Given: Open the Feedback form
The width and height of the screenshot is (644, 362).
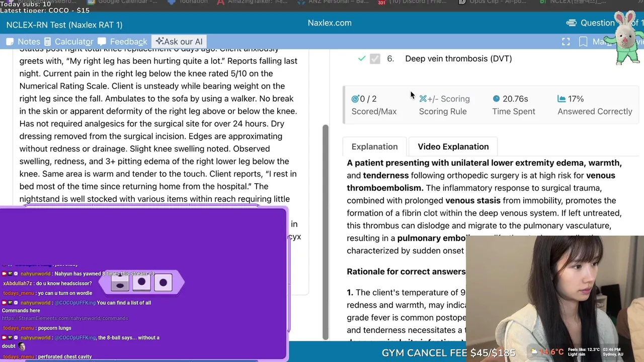Looking at the screenshot, I should (x=122, y=42).
